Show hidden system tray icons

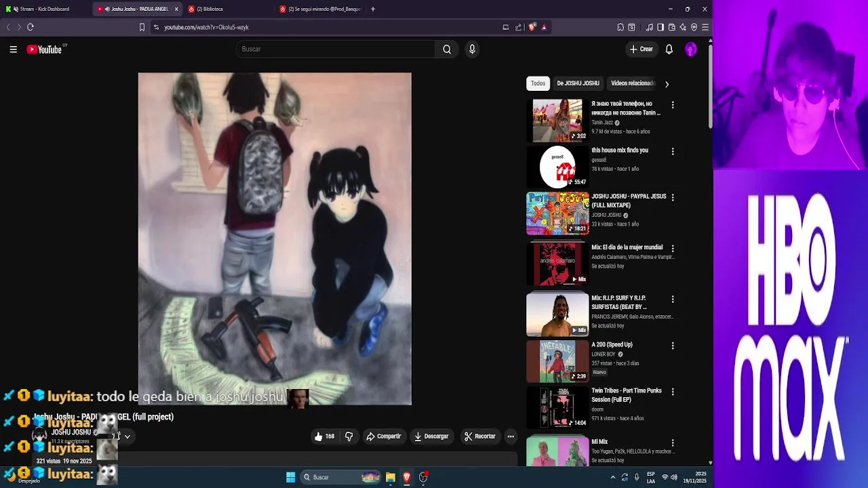click(613, 477)
